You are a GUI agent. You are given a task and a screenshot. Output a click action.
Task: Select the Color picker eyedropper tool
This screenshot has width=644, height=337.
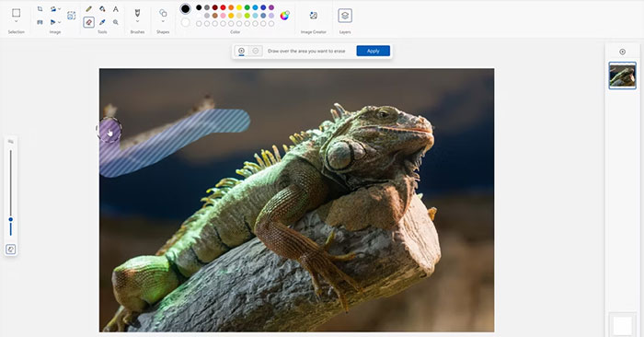[x=102, y=22]
